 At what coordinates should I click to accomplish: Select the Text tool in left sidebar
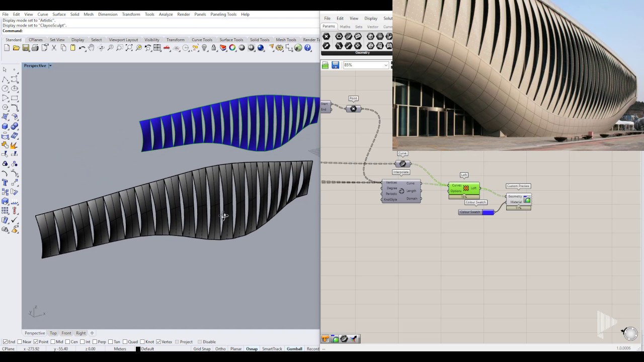[5, 182]
